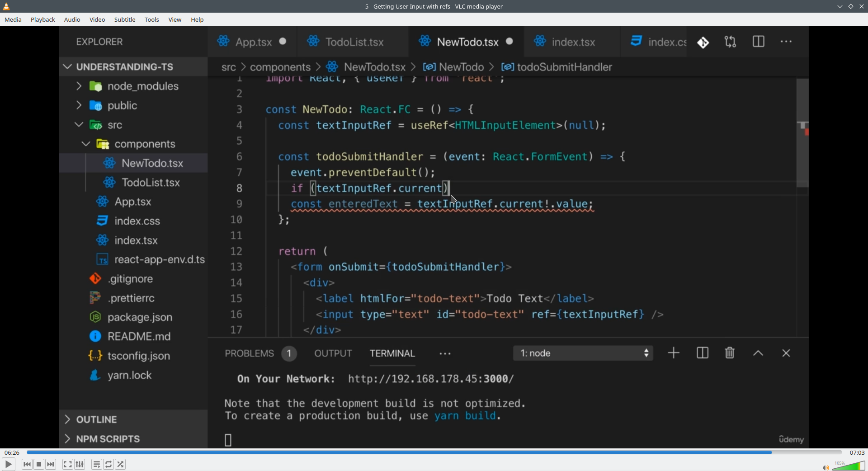Click the open changes compare icon

click(731, 42)
